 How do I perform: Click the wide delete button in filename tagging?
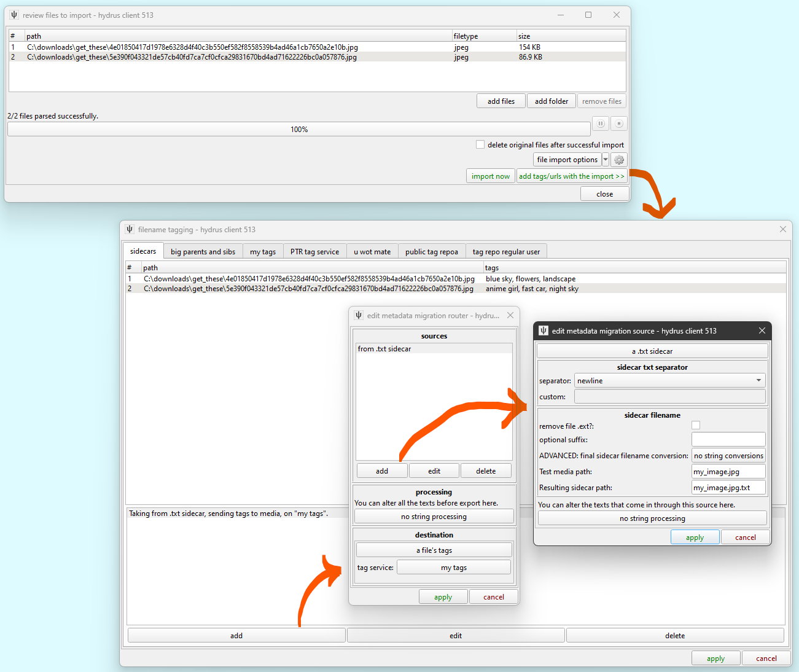675,636
